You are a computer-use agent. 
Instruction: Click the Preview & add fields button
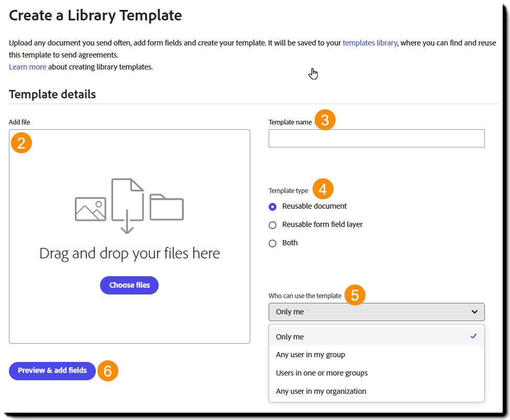(x=52, y=370)
